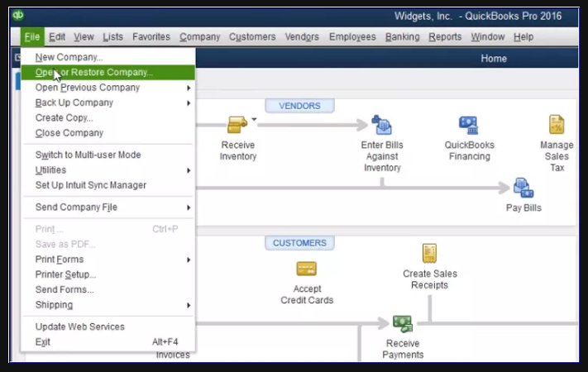Screen dimensions: 588x372
Task: Click the VENDORS section button
Action: (299, 106)
